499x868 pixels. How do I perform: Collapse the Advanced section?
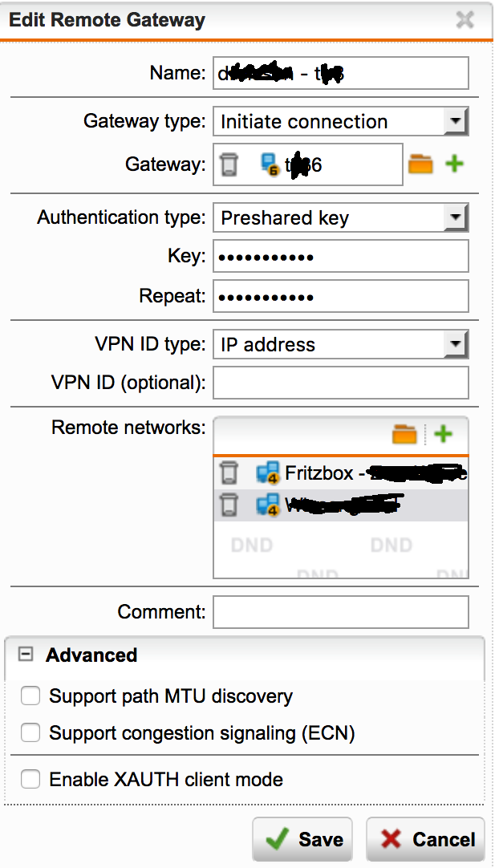tap(26, 655)
